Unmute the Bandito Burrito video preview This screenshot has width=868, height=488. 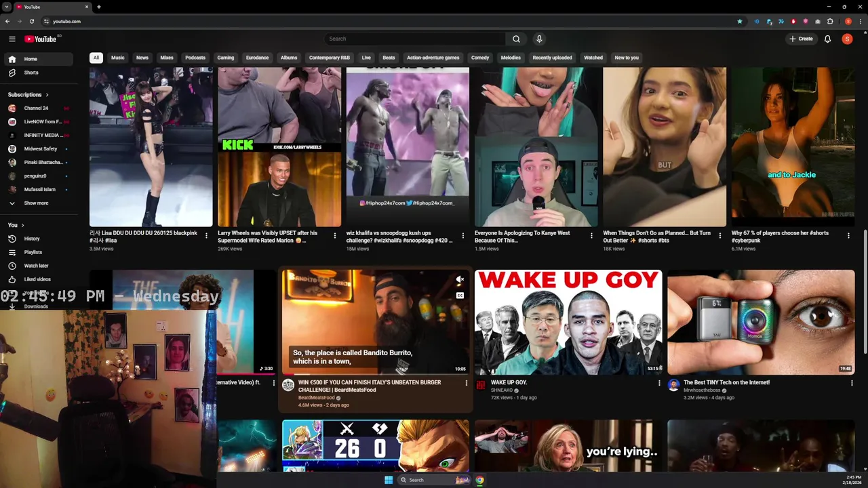coord(460,279)
